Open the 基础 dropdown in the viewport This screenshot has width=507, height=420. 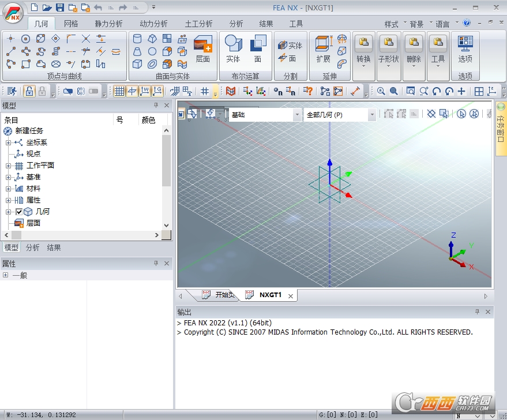297,114
